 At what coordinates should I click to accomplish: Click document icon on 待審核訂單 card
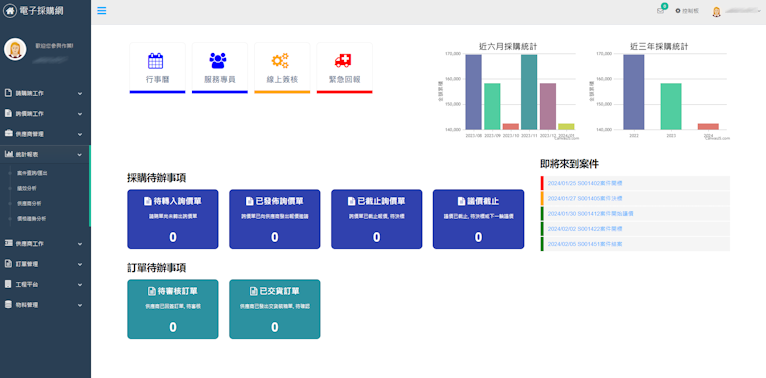coord(151,291)
